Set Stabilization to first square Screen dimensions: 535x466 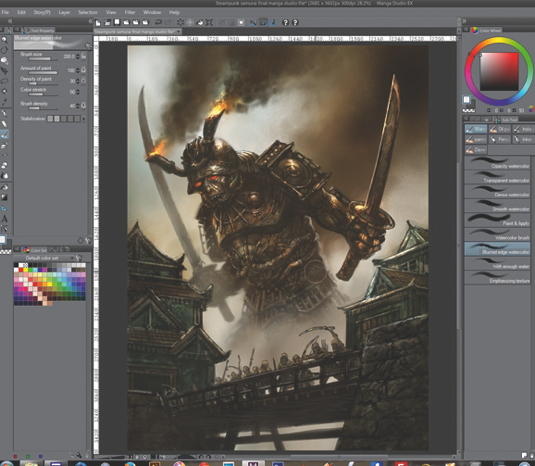(x=50, y=119)
